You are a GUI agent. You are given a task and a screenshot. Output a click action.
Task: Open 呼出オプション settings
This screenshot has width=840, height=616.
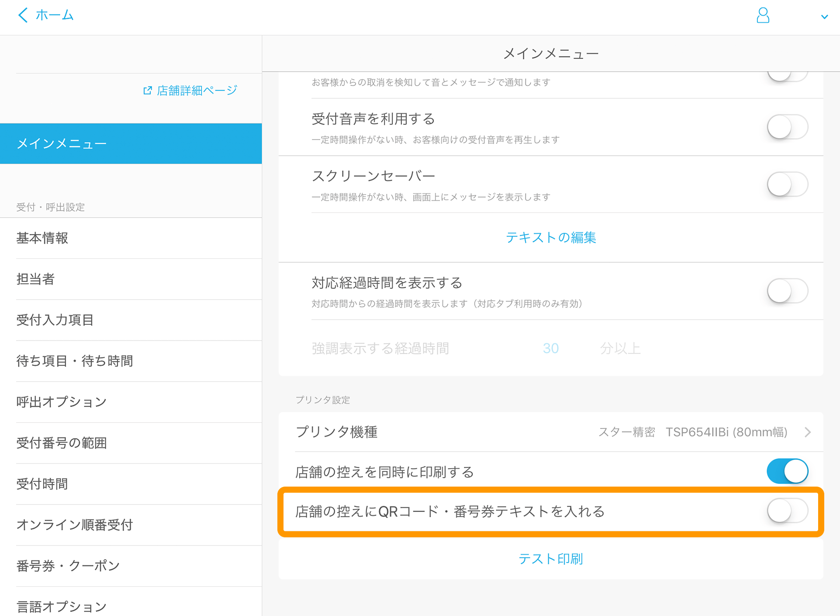pos(131,402)
